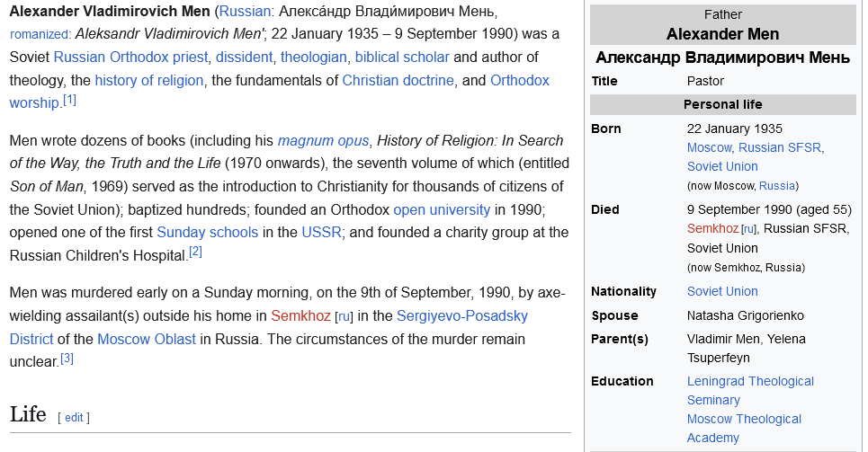Edit the Life section

(74, 418)
